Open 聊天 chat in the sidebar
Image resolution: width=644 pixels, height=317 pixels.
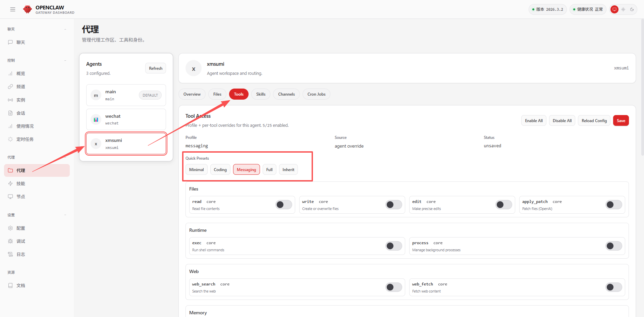(x=20, y=42)
